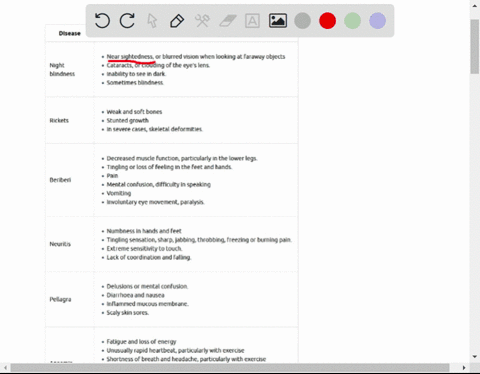This screenshot has width=480, height=374.
Task: Click the vertical scrollbar down arrow
Action: click(x=475, y=357)
